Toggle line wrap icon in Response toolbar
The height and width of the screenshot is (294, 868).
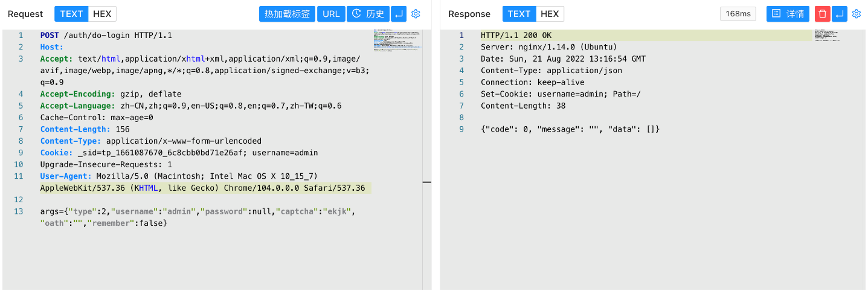coord(839,14)
